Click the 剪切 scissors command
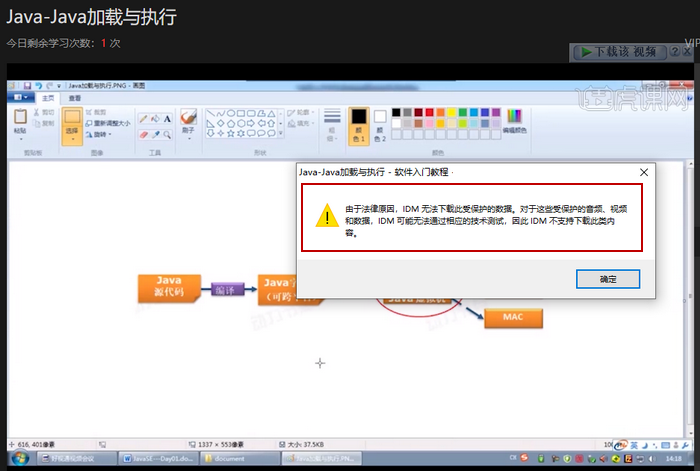The width and height of the screenshot is (700, 471). [x=44, y=112]
